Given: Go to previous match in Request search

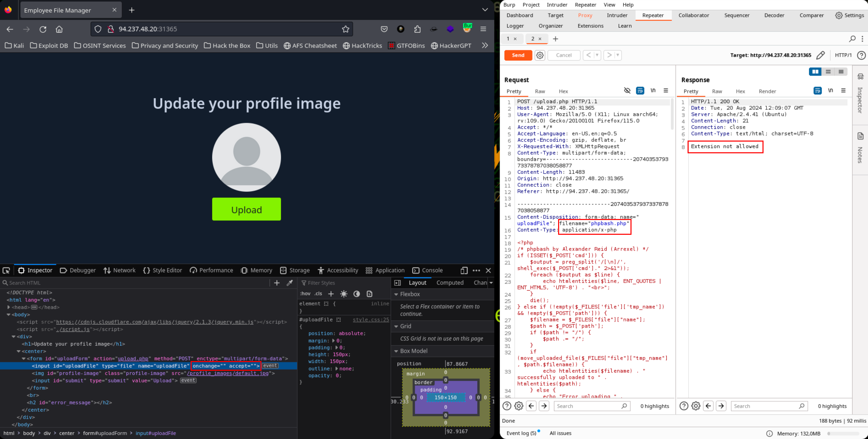Looking at the screenshot, I should [531, 406].
